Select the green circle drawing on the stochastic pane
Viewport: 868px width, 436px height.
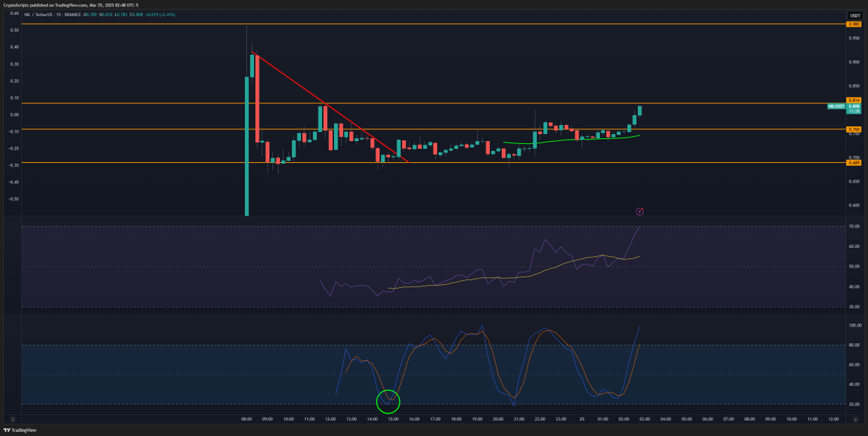[x=388, y=400]
